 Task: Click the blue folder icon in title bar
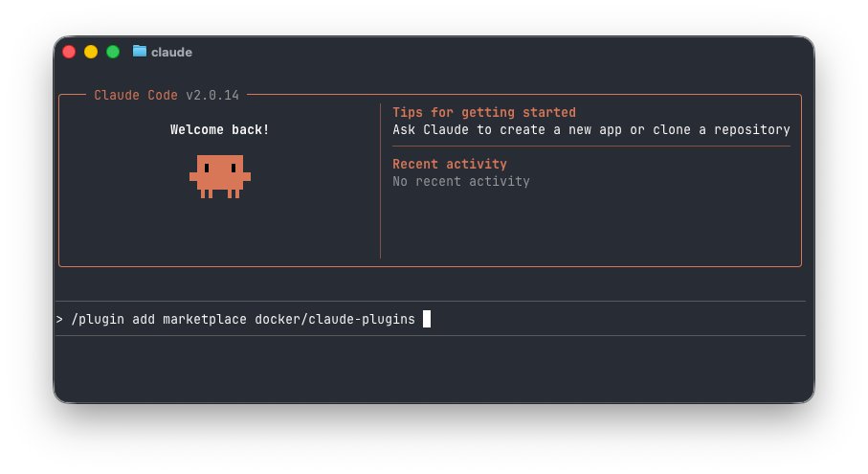click(x=140, y=52)
